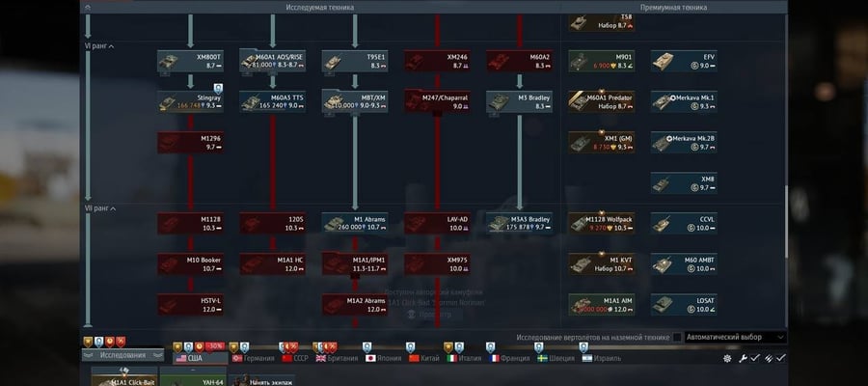Select the LOSAT premium vehicle

point(684,305)
